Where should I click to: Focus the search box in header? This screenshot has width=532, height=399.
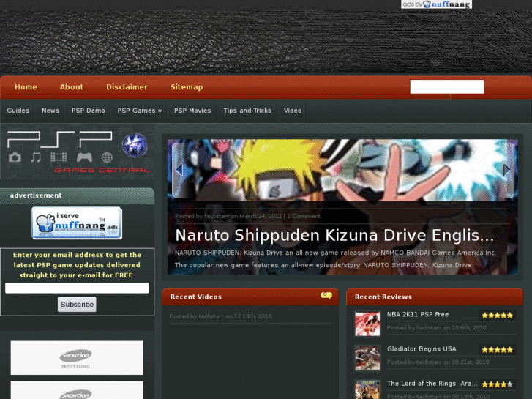[447, 86]
